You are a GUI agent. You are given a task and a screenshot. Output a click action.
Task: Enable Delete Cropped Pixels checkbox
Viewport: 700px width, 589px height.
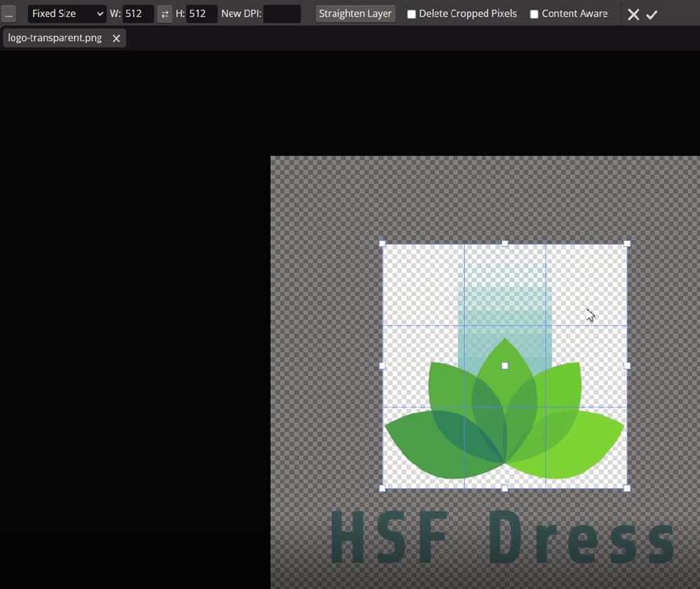(x=411, y=14)
